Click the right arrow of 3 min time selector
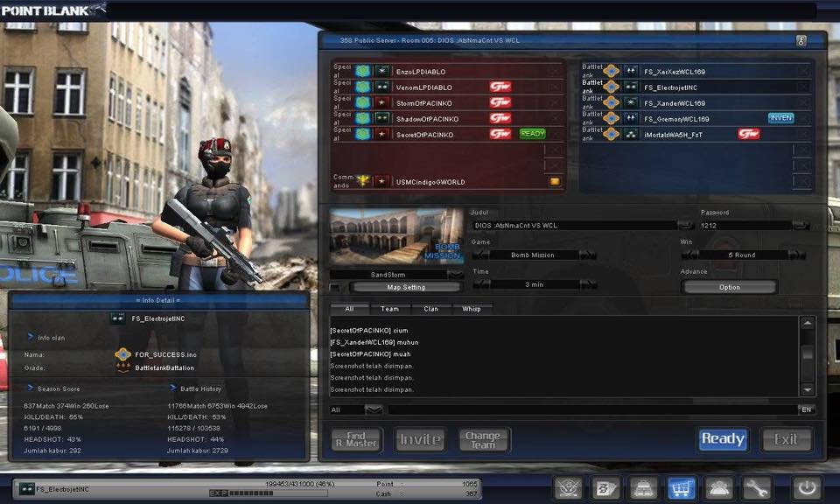Screen dimensions: 840x504 [588, 284]
